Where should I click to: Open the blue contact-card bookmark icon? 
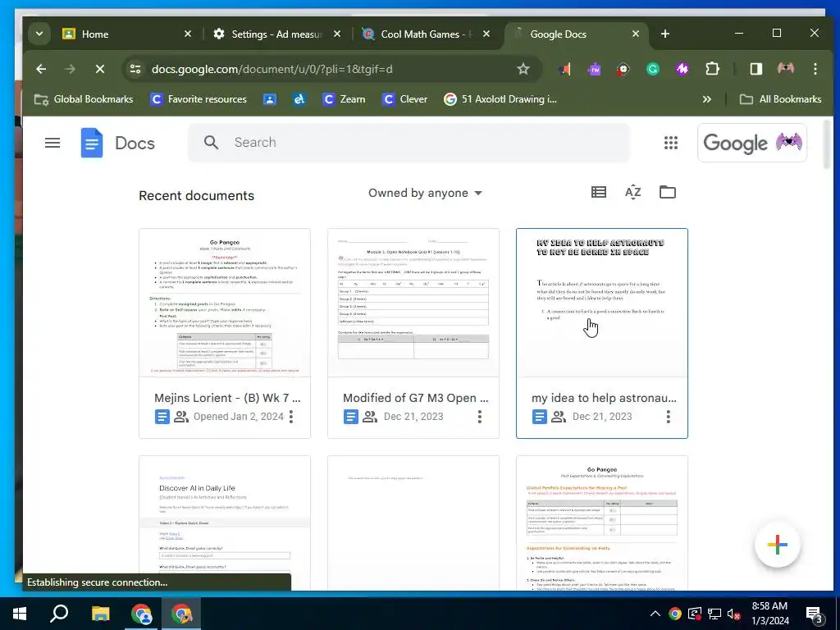coord(270,99)
